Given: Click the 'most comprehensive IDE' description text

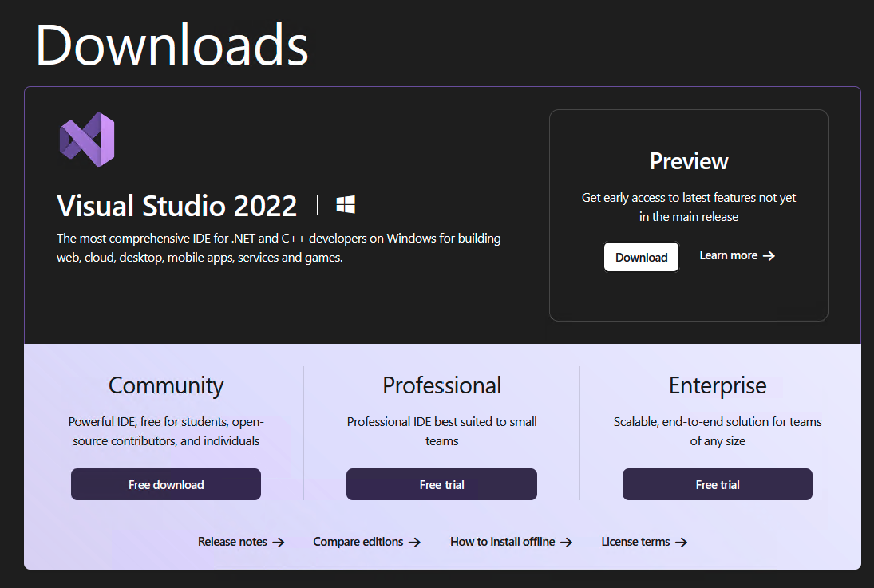Looking at the screenshot, I should click(x=279, y=247).
